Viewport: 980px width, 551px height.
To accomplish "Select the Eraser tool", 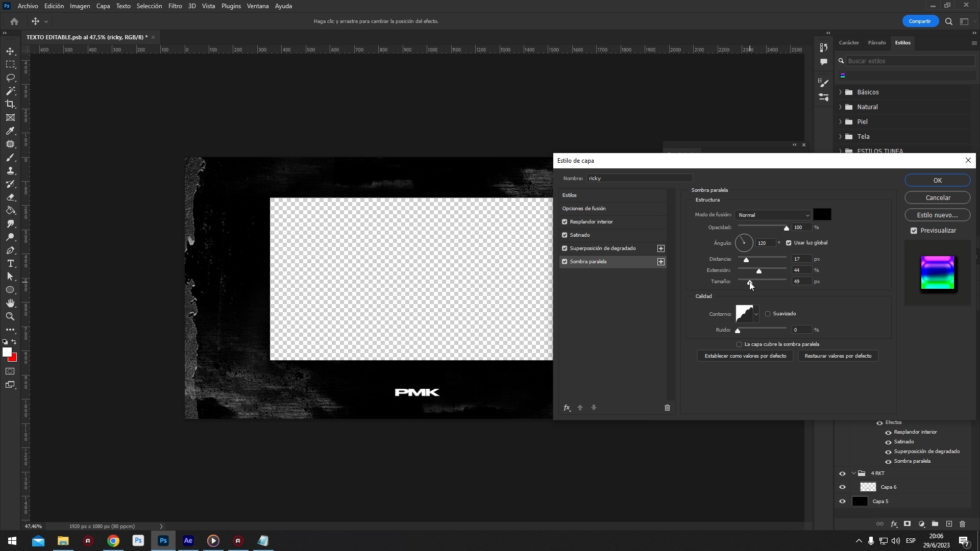I will pyautogui.click(x=10, y=197).
